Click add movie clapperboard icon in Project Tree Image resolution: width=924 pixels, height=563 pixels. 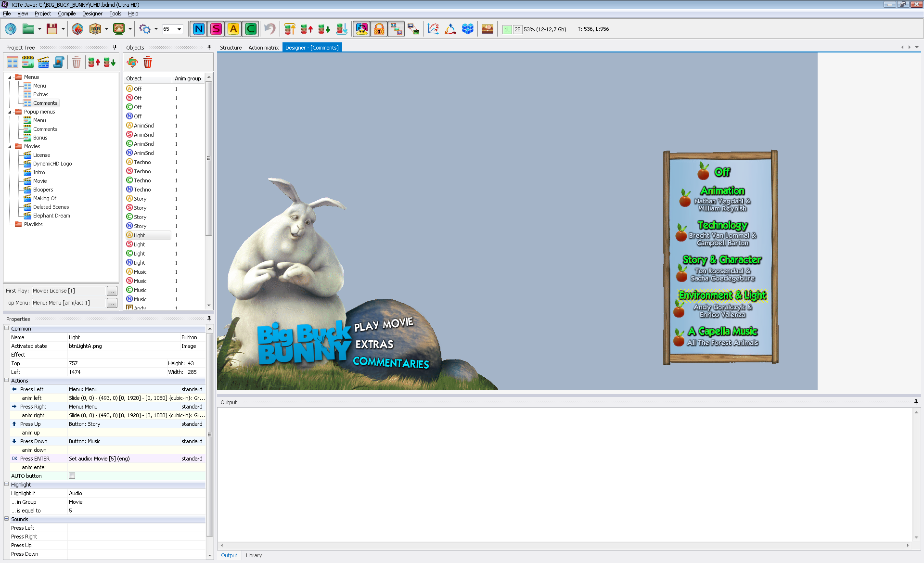[43, 62]
